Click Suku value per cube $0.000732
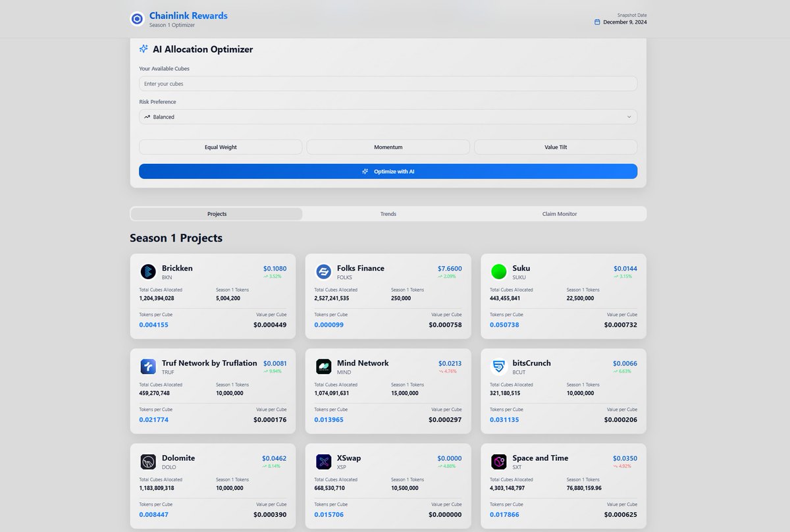 pyautogui.click(x=621, y=325)
